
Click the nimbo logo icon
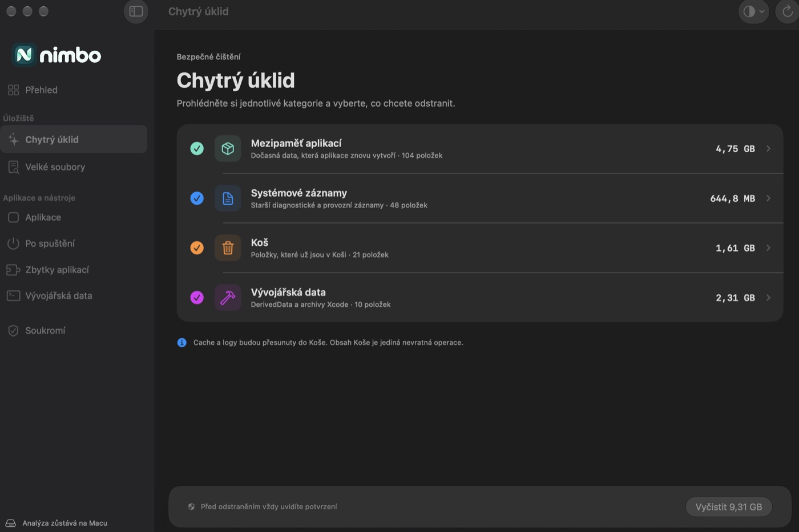(x=24, y=55)
